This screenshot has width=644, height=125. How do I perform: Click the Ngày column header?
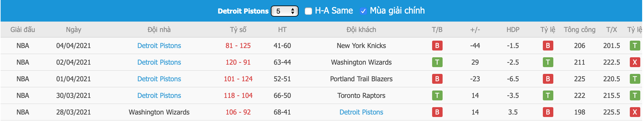pos(73,30)
